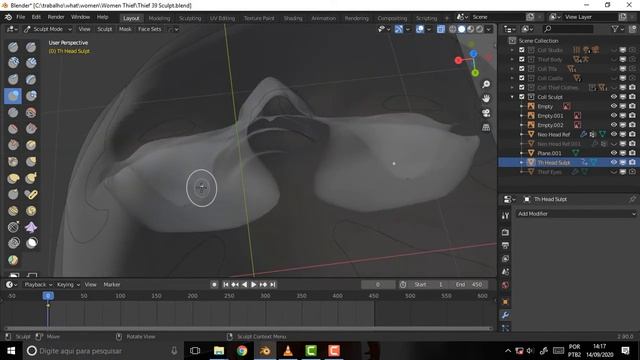Switch to the Sculpting workspace tab
The height and width of the screenshot is (360, 640).
[190, 18]
